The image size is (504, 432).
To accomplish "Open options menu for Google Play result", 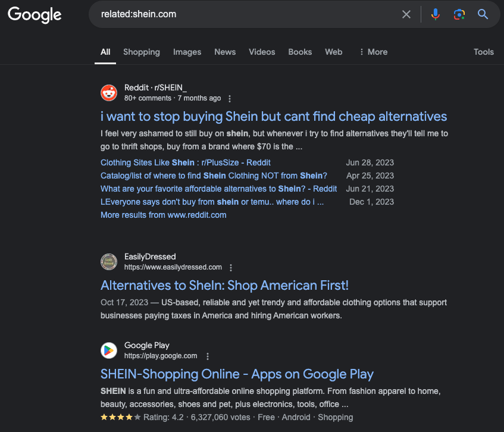I will pos(208,356).
